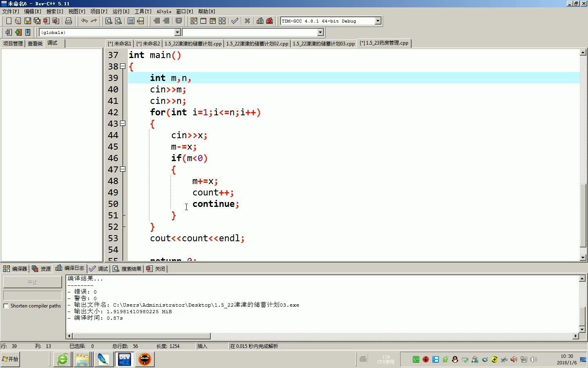Click the Open file icon
Screen dimensions: 588x368
click(18, 21)
